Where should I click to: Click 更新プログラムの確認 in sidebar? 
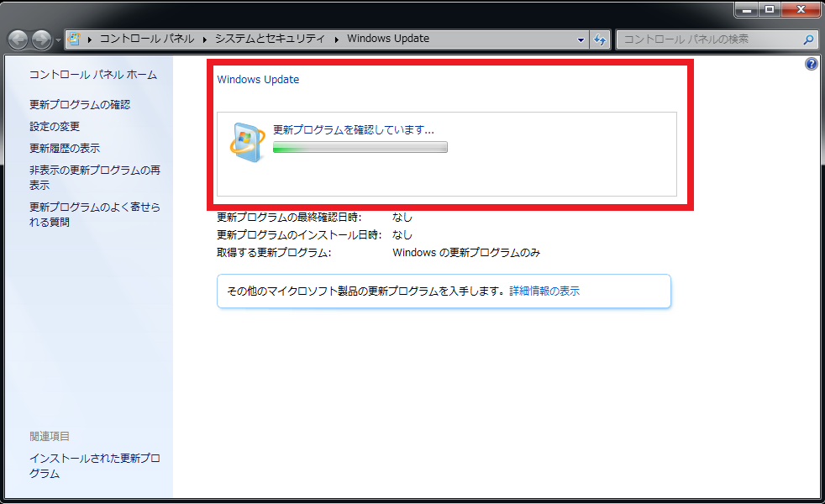pyautogui.click(x=80, y=105)
